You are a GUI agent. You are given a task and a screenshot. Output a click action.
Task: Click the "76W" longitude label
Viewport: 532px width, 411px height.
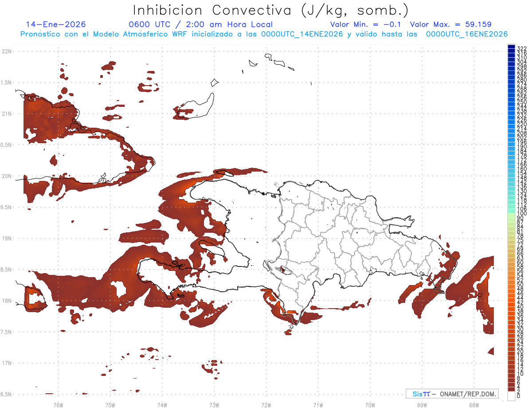click(59, 405)
